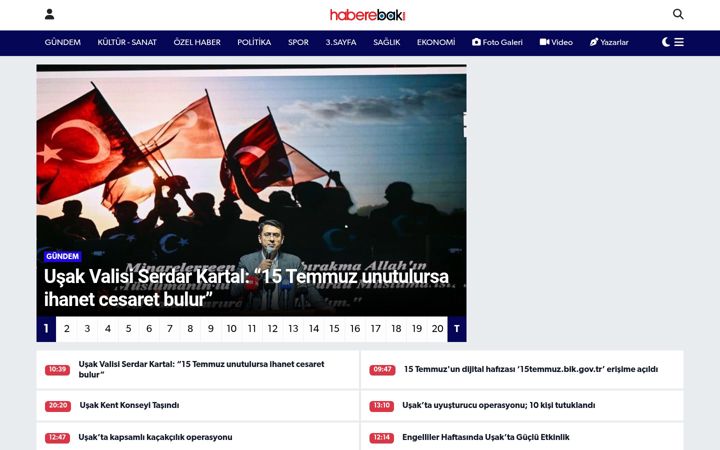Screen dimensions: 720x450
Task: Select slide 10 in headline pager
Action: point(231,329)
